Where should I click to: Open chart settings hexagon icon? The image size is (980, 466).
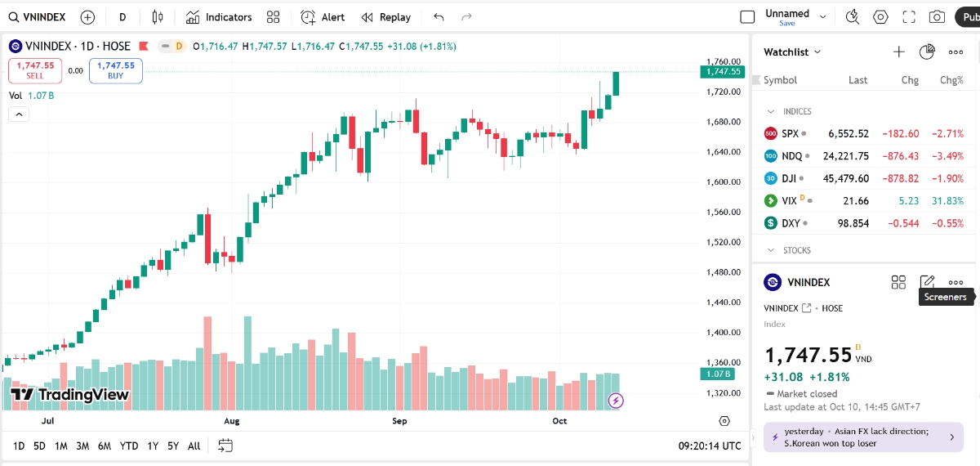880,17
